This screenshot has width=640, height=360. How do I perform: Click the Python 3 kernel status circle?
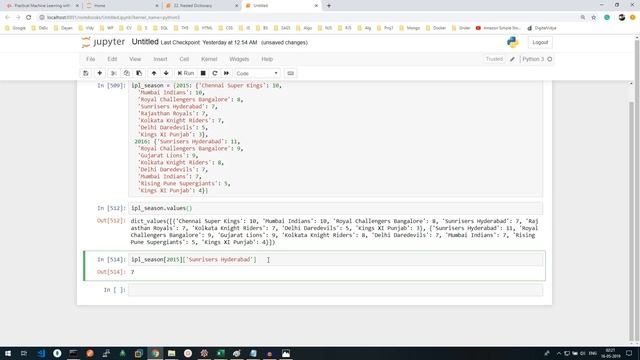(x=550, y=59)
